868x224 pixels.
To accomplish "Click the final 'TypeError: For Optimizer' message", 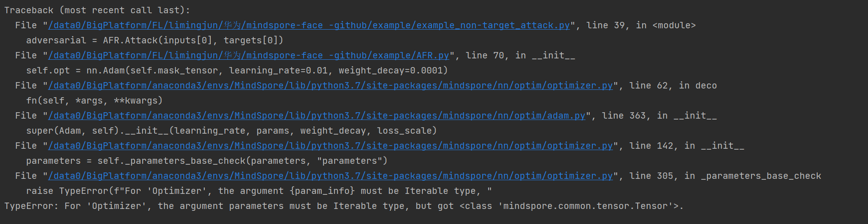I will pos(344,206).
